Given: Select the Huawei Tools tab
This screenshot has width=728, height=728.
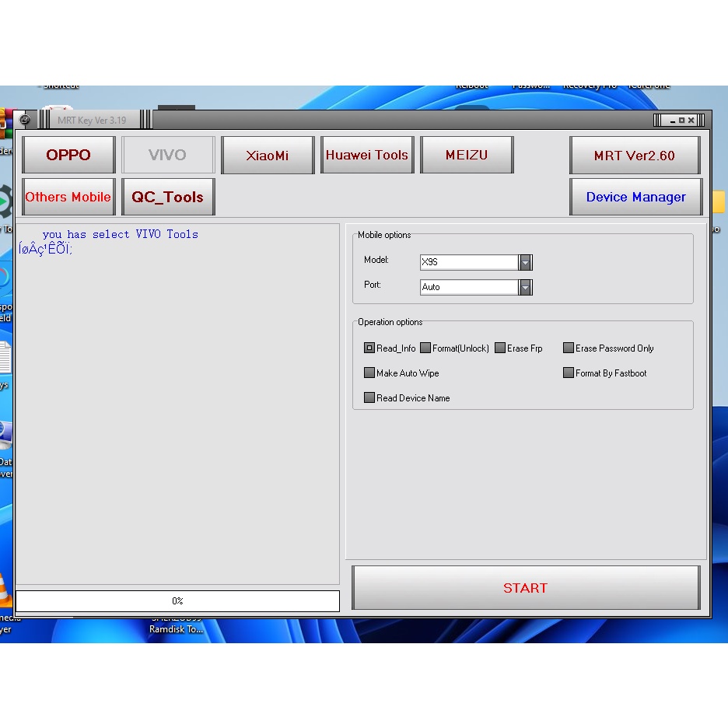Looking at the screenshot, I should pos(367,155).
